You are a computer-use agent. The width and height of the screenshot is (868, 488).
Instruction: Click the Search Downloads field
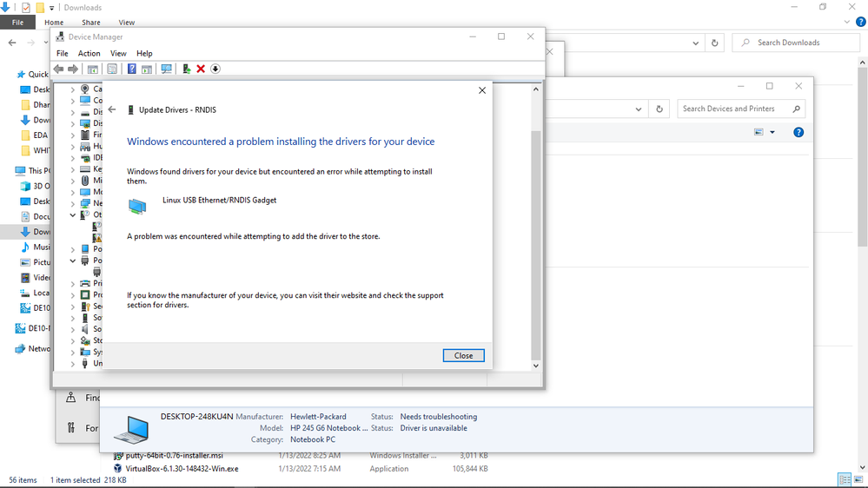tap(796, 43)
